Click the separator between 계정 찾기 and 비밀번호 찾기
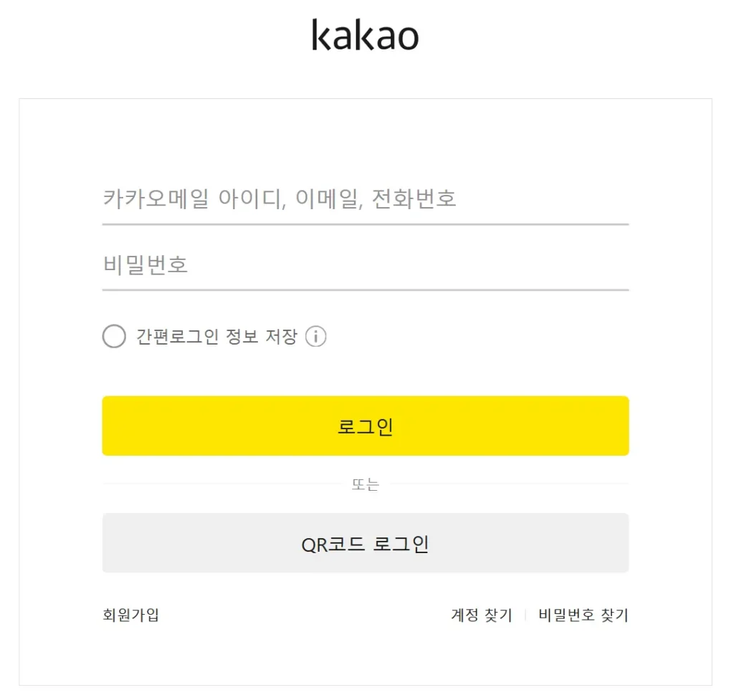Viewport: 734px width, 700px height. click(x=525, y=614)
